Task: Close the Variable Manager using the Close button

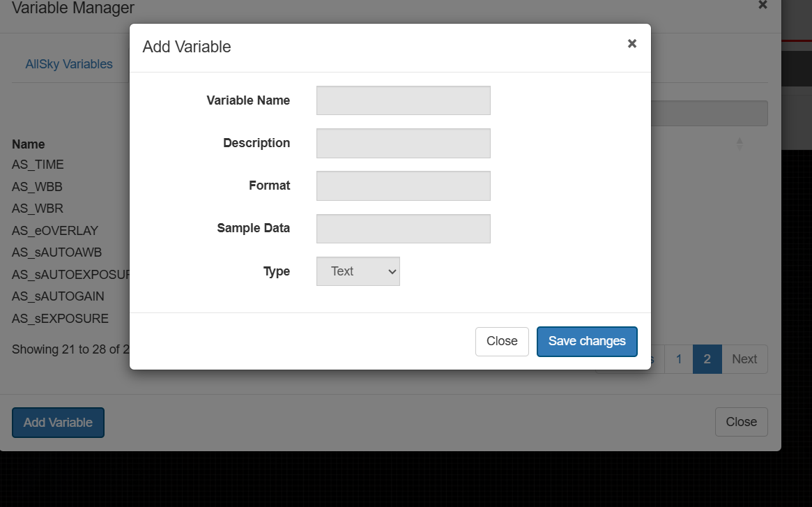Action: point(741,422)
